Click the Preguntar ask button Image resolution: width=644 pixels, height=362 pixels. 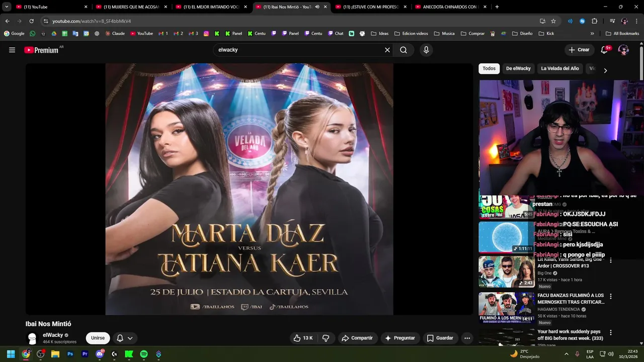(x=399, y=338)
